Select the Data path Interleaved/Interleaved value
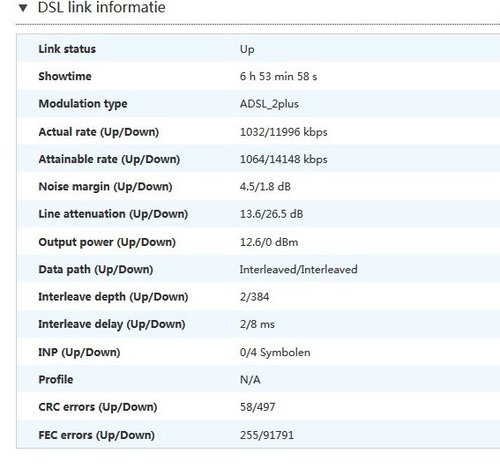This screenshot has height=476, width=500. point(298,269)
